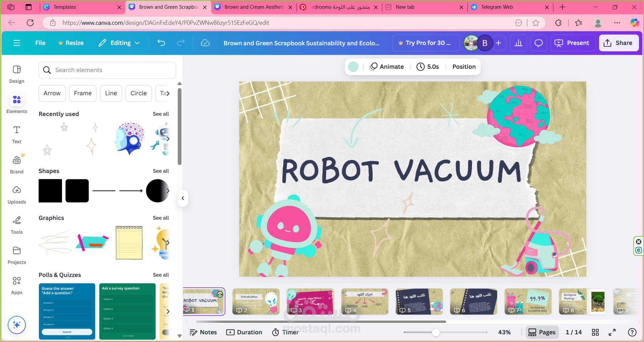Open the comments speech bubble icon
The image size is (644, 342).
pos(539,43)
